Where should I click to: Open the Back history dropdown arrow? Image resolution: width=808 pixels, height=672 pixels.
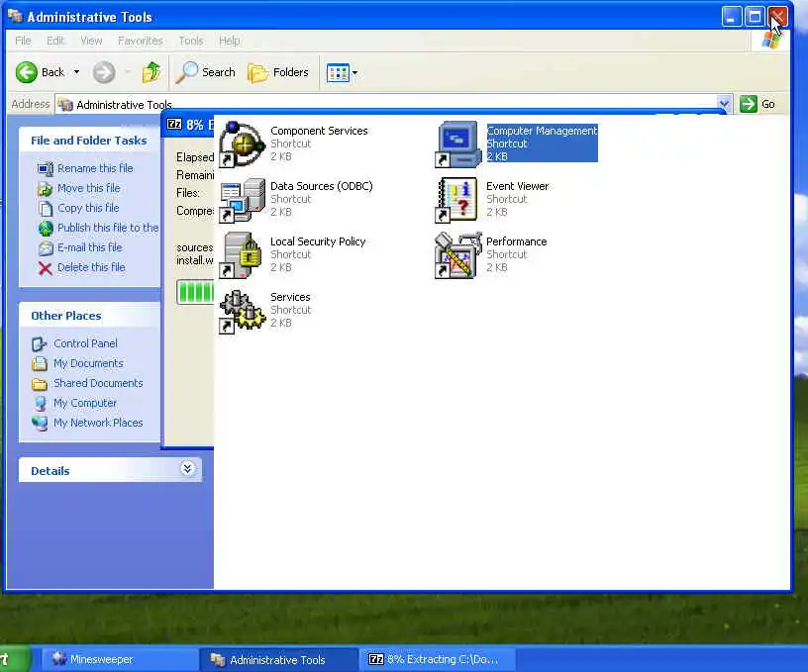point(76,72)
